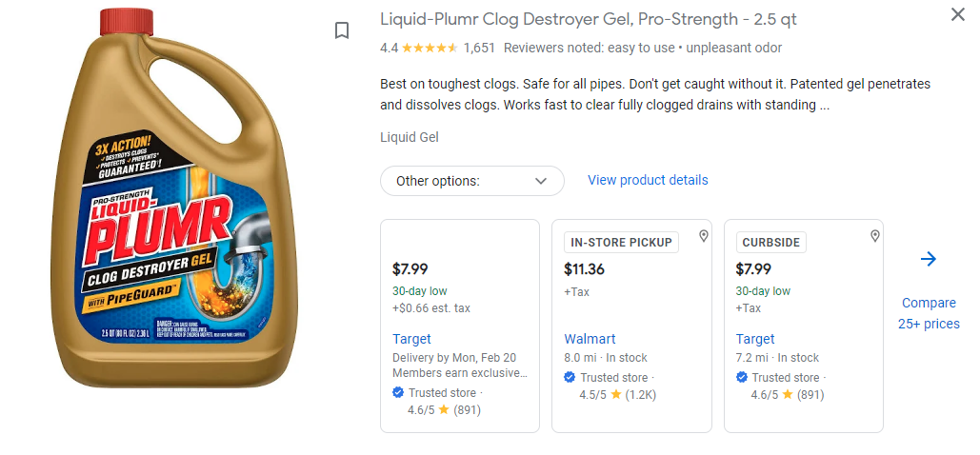The image size is (980, 455).
Task: Open the curbside Target store link
Action: 755,339
